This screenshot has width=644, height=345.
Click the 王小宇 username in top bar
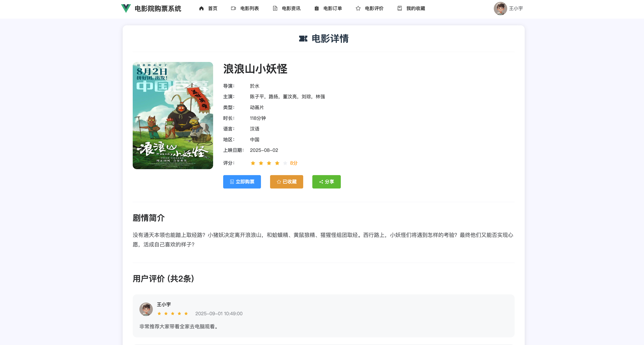tap(516, 8)
